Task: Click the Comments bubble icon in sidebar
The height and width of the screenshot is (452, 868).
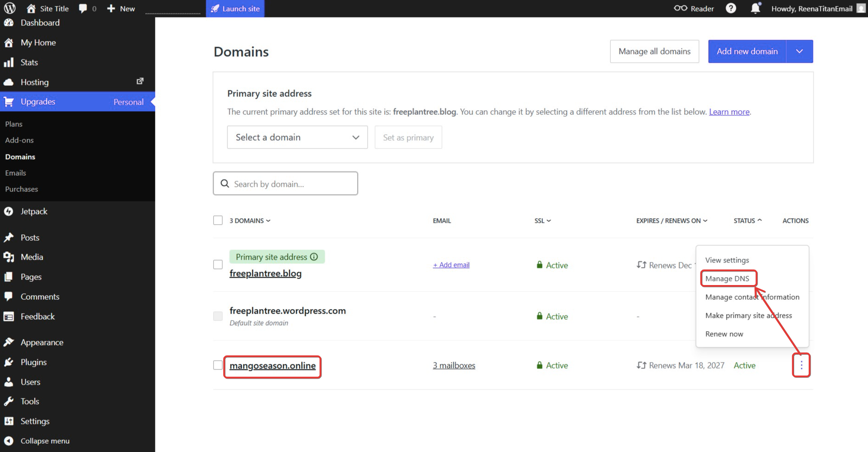Action: [x=9, y=297]
